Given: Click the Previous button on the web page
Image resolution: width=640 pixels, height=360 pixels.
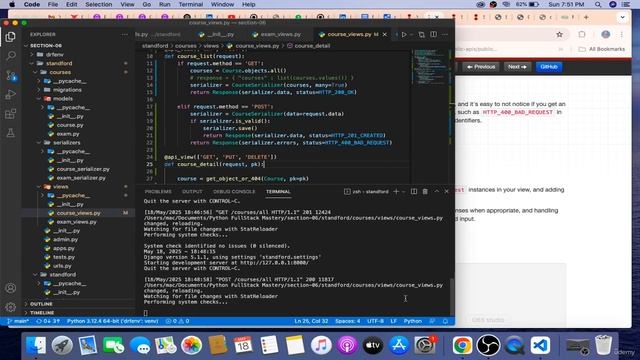Looking at the screenshot, I should tap(481, 67).
